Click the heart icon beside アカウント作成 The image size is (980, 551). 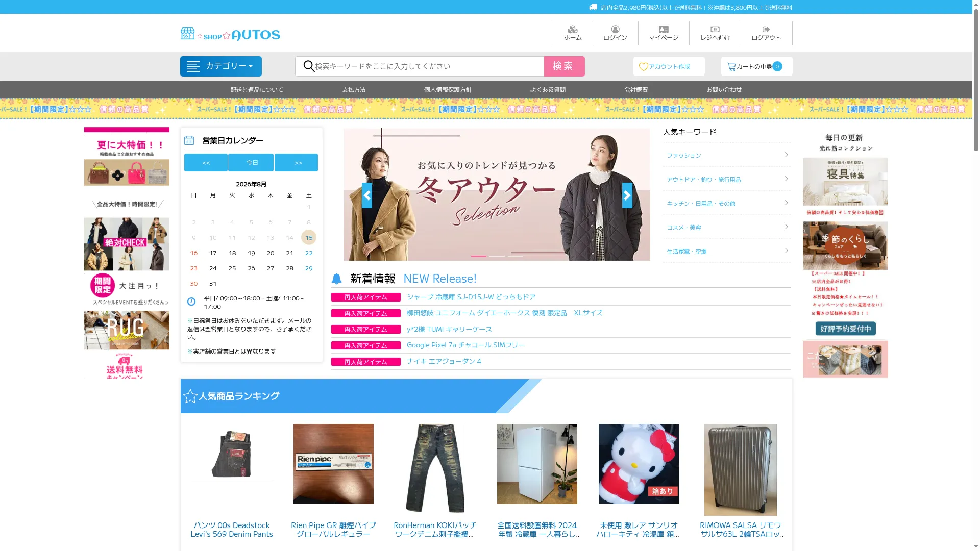[643, 67]
